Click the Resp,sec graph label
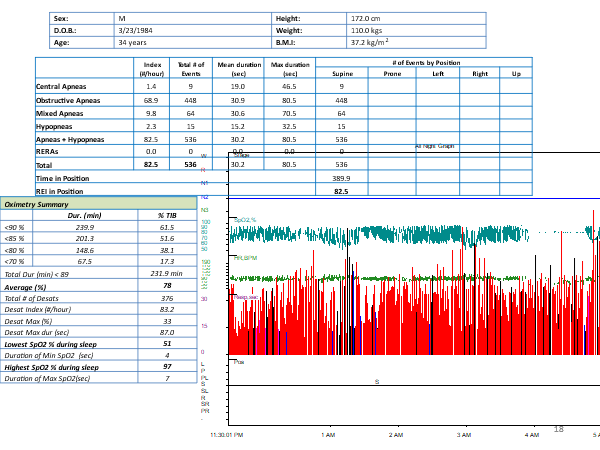This screenshot has width=600, height=450. [x=246, y=297]
